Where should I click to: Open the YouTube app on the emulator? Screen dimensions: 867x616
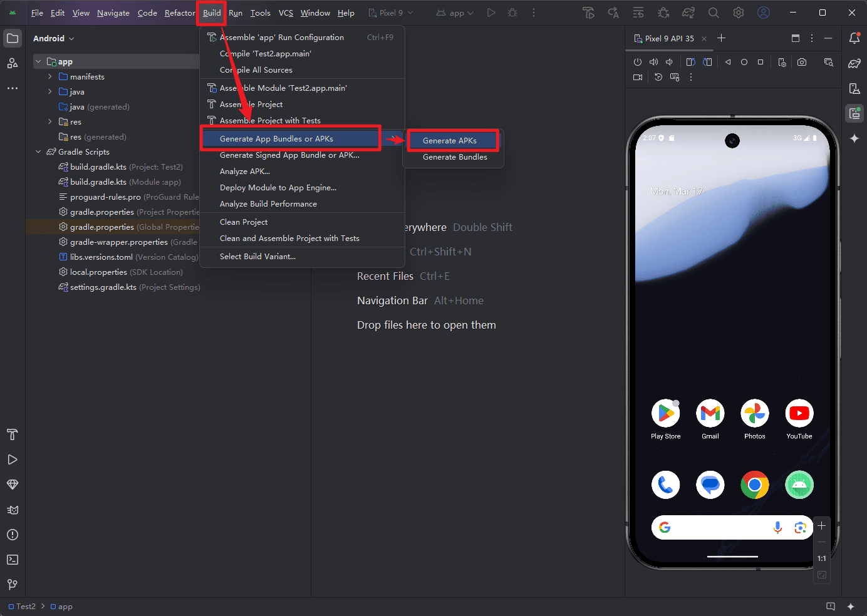pos(799,414)
